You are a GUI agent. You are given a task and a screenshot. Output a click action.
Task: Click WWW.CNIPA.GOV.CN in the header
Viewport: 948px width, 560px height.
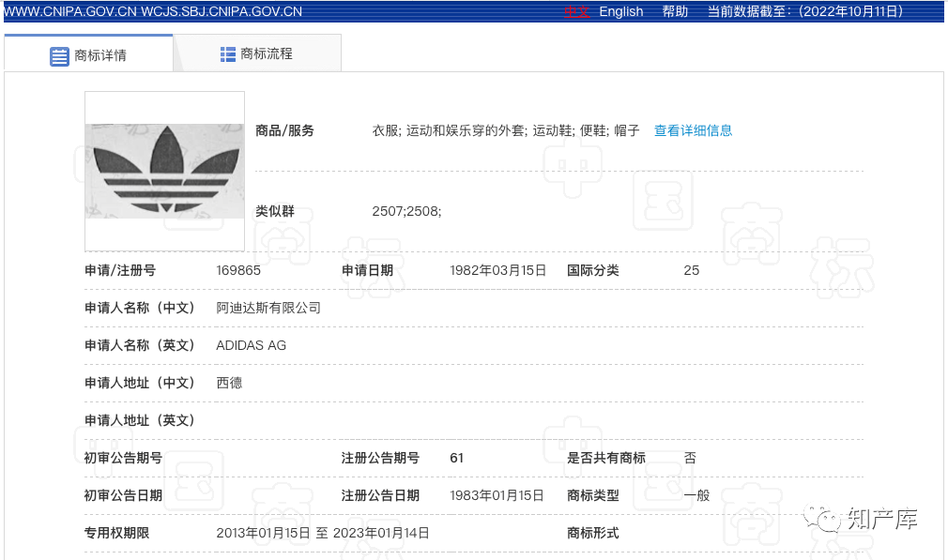click(69, 11)
